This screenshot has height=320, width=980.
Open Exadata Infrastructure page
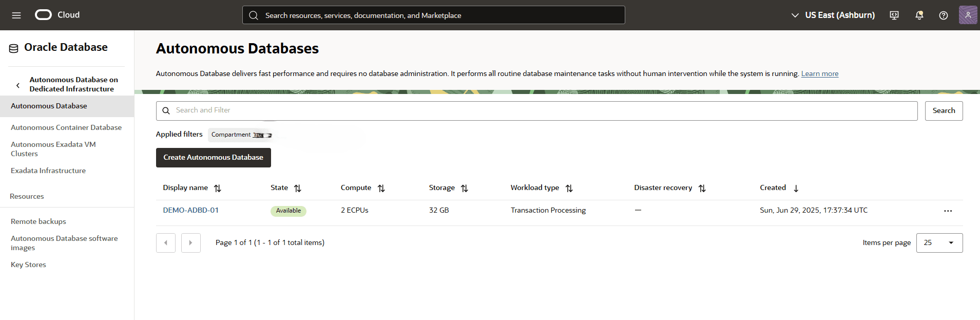click(x=48, y=171)
